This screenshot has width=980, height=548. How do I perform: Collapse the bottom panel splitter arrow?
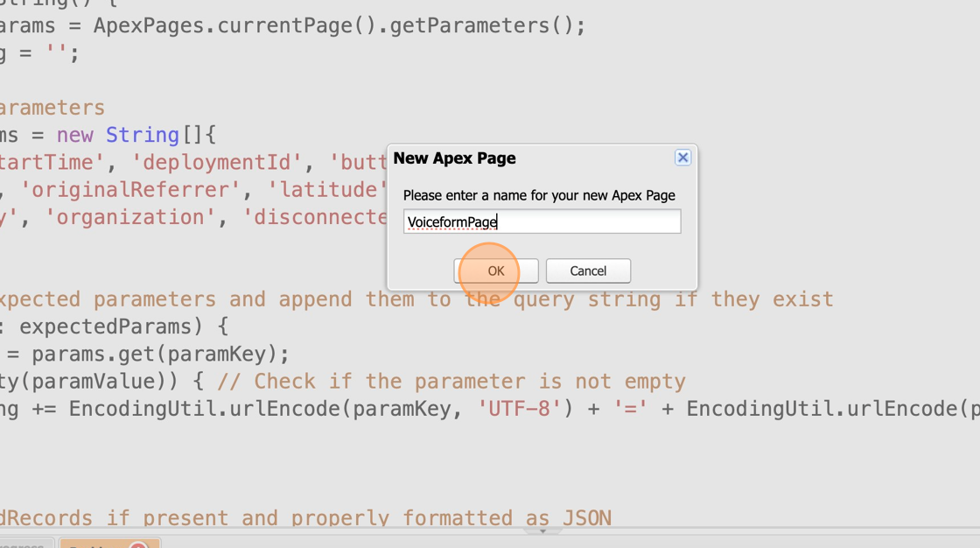[x=542, y=531]
